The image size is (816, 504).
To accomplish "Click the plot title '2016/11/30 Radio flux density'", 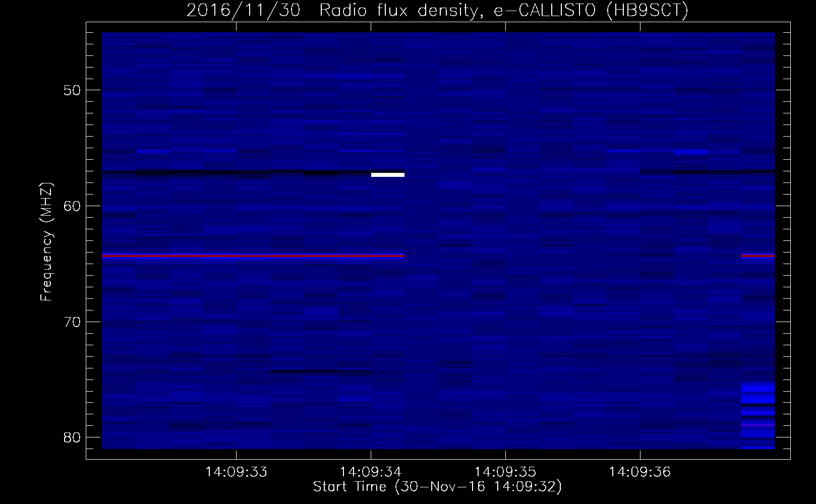I will tap(331, 11).
